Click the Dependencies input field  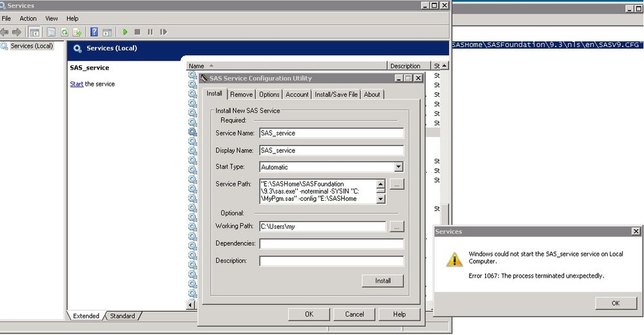(331, 244)
